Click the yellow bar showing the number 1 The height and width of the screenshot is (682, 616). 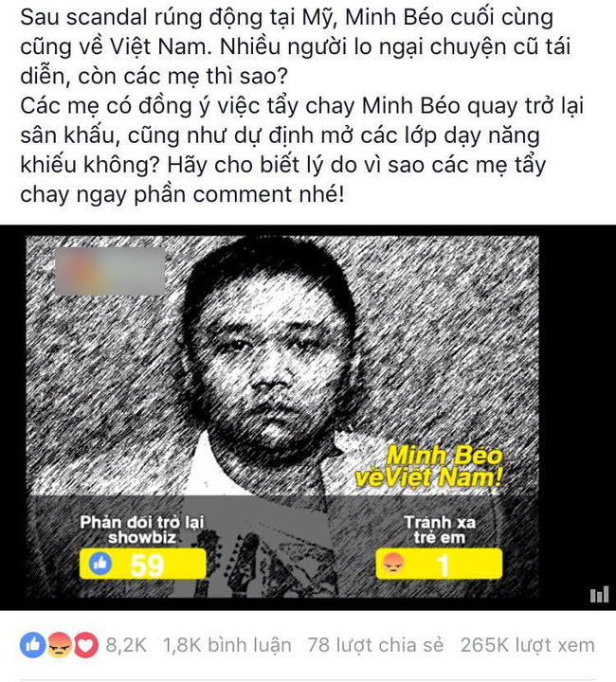439,564
